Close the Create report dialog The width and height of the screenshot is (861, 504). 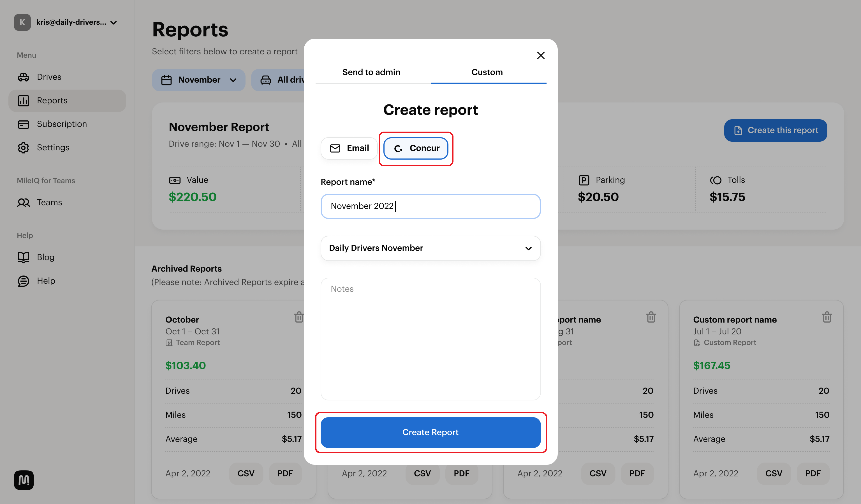541,55
